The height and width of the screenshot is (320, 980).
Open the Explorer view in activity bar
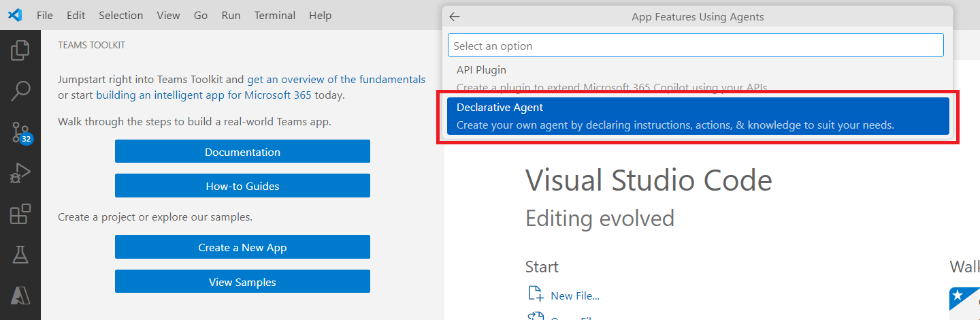coord(20,50)
